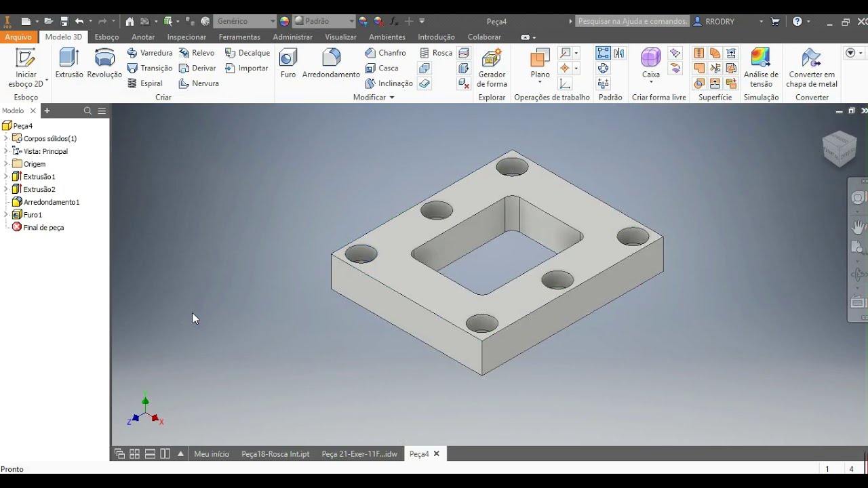Screen dimensions: 868x488
Task: Expand Extrusão1 in the model tree
Action: click(6, 176)
